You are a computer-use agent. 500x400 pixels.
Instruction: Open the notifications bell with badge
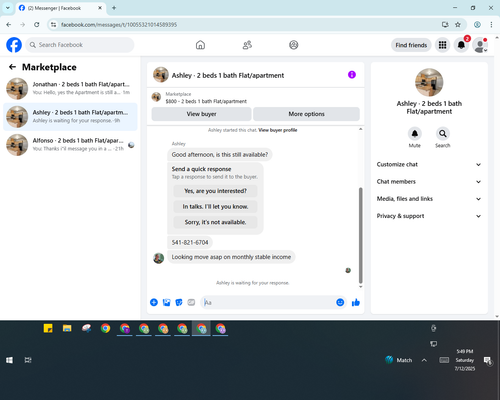tap(461, 45)
